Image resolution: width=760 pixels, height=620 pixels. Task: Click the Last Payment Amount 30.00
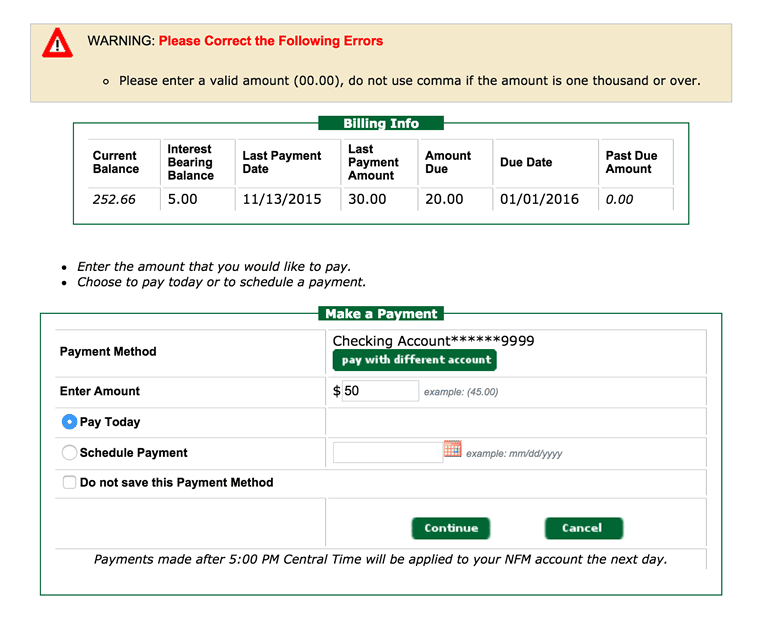coord(367,199)
